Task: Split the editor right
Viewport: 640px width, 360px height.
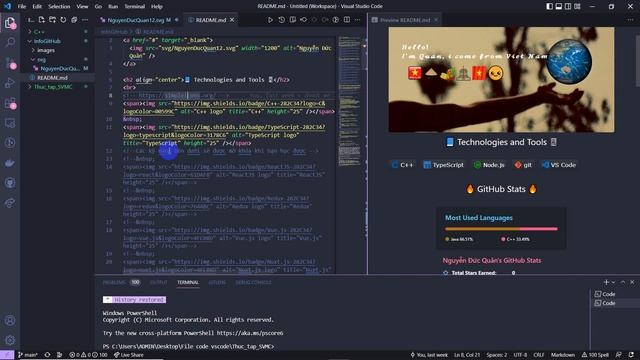Action: tap(347, 20)
